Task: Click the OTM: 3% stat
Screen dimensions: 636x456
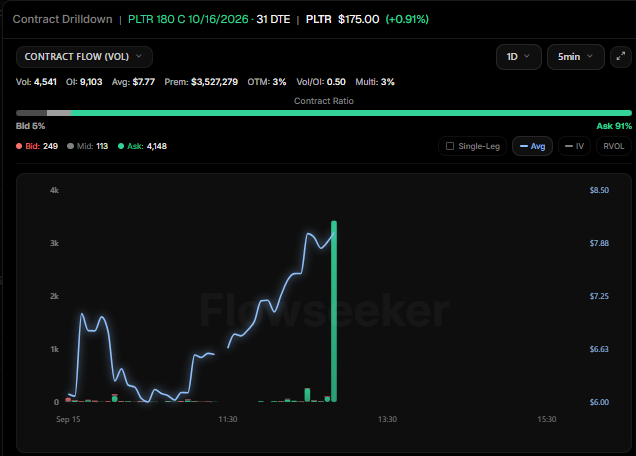Action: pyautogui.click(x=267, y=82)
